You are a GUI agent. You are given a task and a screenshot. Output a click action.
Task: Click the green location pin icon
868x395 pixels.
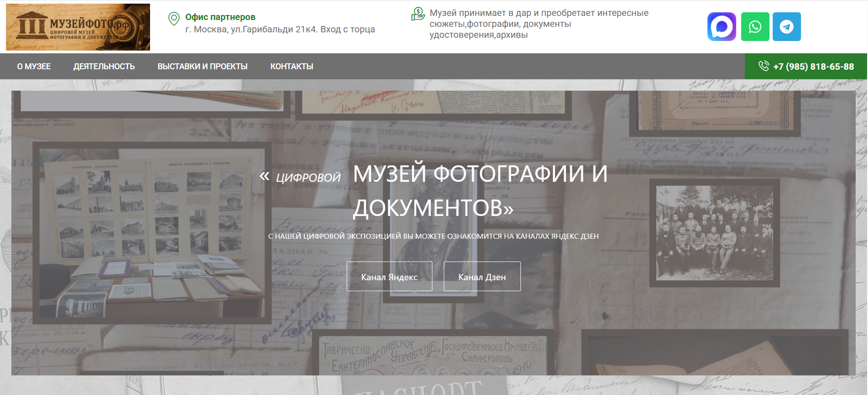[x=174, y=19]
